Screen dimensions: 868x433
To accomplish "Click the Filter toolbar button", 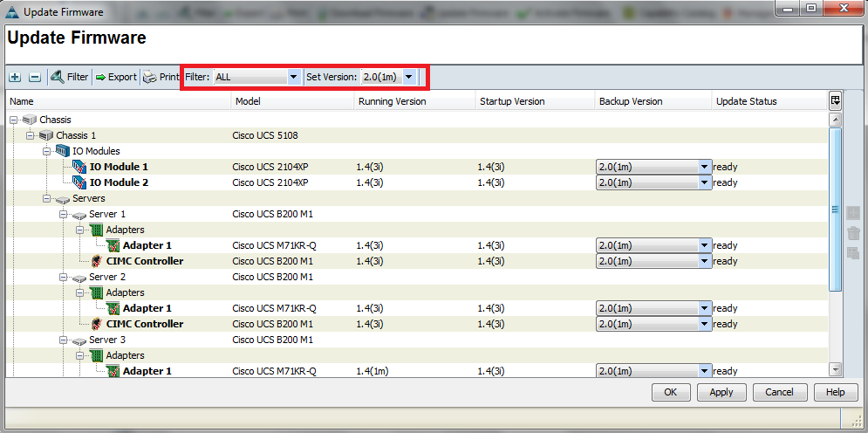I will [69, 77].
